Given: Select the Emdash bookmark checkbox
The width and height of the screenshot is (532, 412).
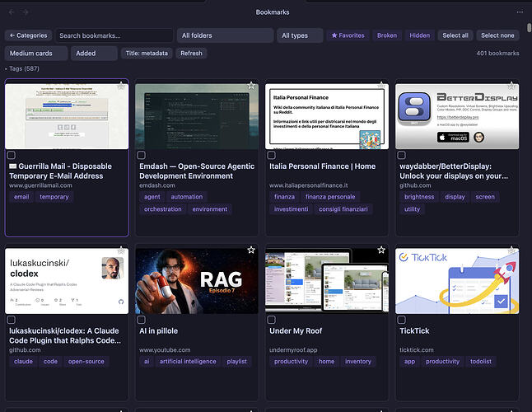Looking at the screenshot, I should (x=142, y=156).
